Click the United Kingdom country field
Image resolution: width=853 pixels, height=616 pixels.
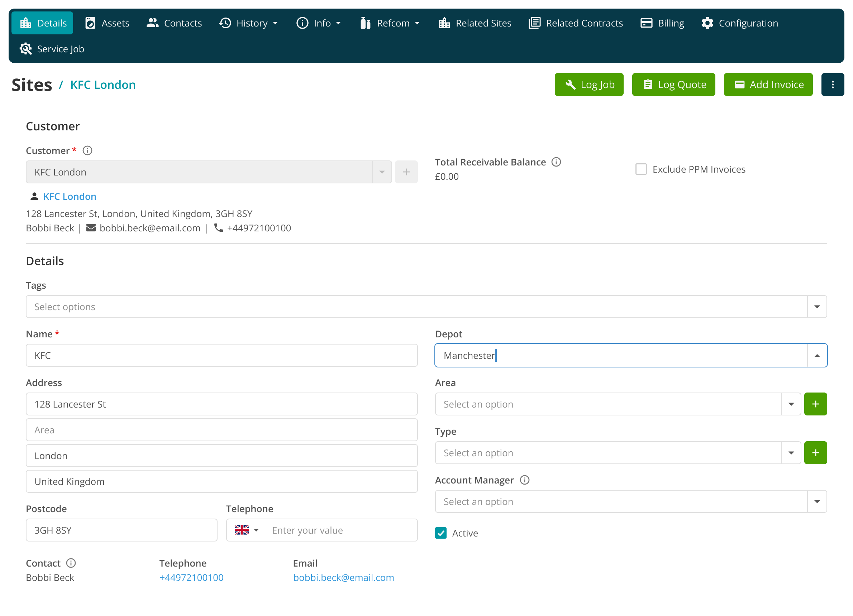(221, 481)
